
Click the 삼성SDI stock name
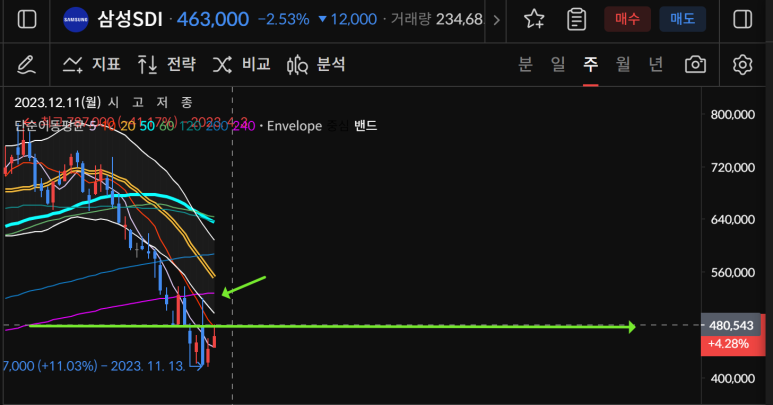[x=130, y=19]
